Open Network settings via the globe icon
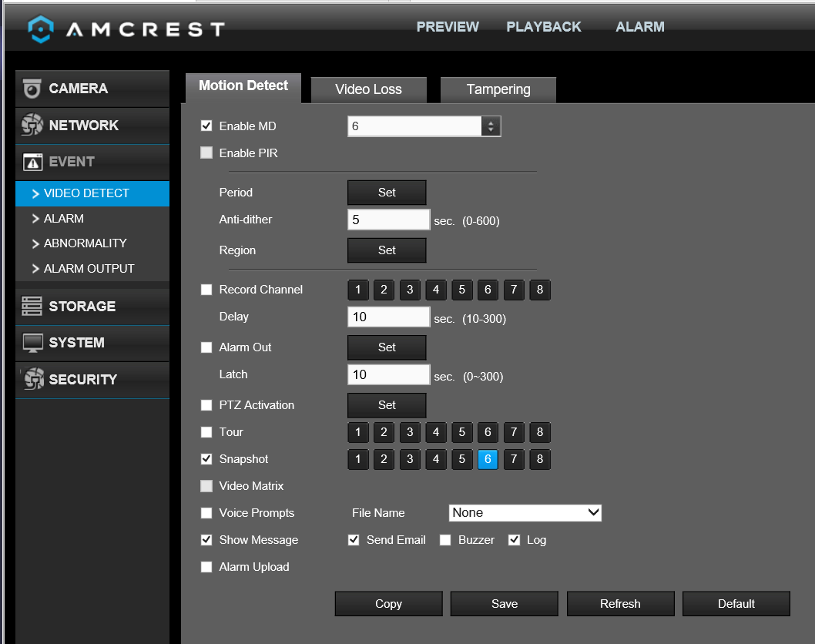Viewport: 815px width, 644px height. [32, 125]
